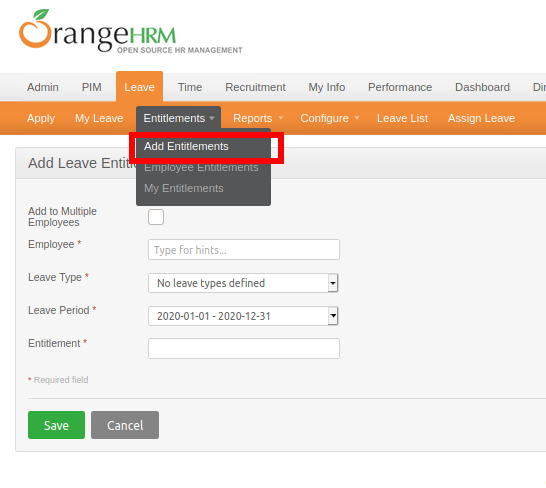Open My Leave page
The width and height of the screenshot is (546, 488).
(x=99, y=118)
